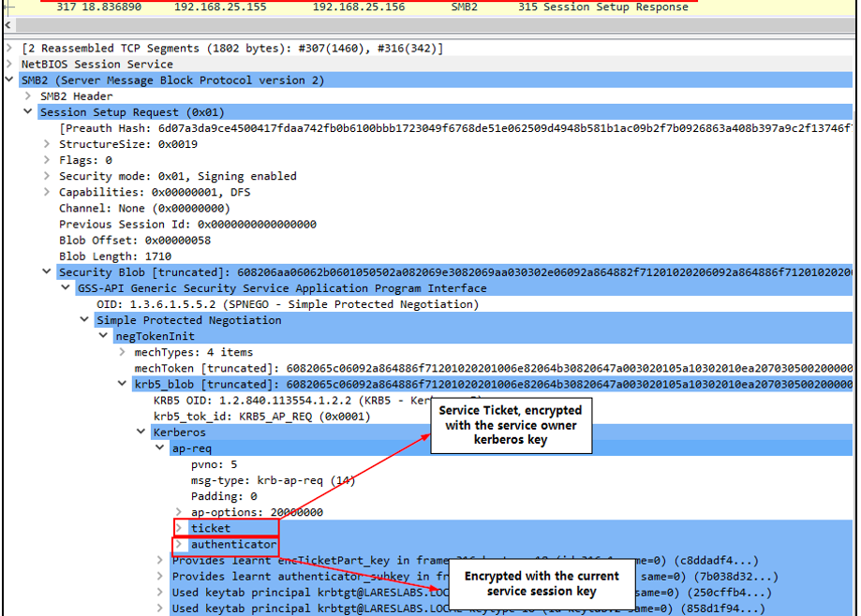This screenshot has height=616, width=861.
Task: Expand the SMB2 Header node
Action: [x=28, y=96]
